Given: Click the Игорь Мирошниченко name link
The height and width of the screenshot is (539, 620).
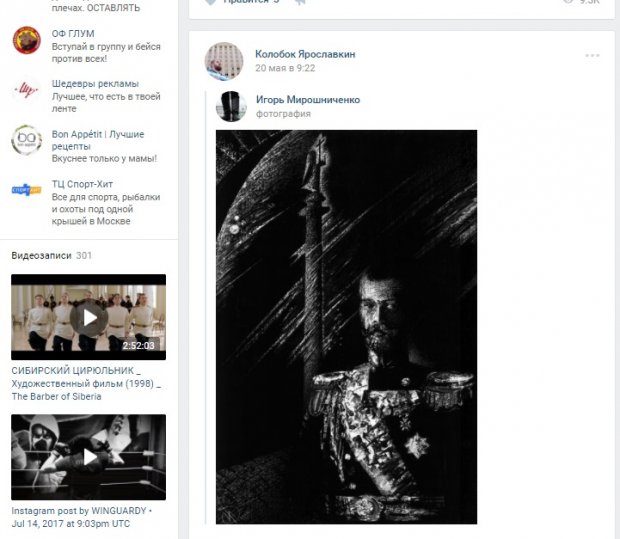Looking at the screenshot, I should click(307, 100).
